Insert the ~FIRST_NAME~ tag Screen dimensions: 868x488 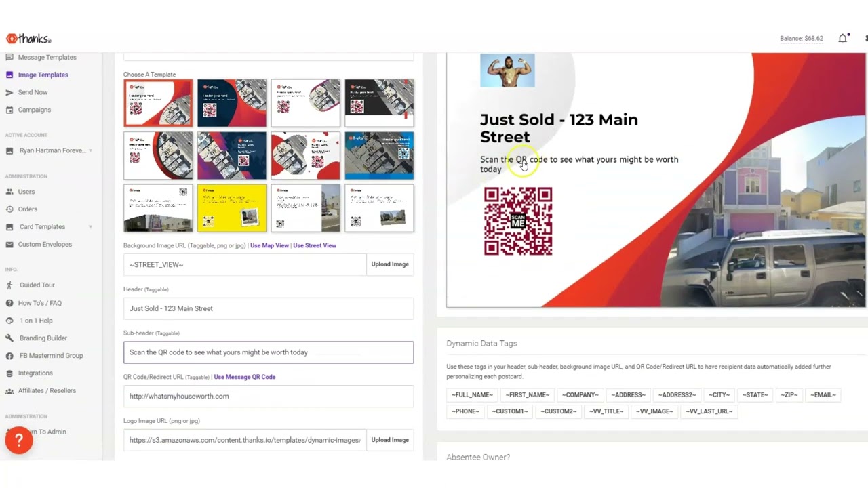click(x=528, y=395)
